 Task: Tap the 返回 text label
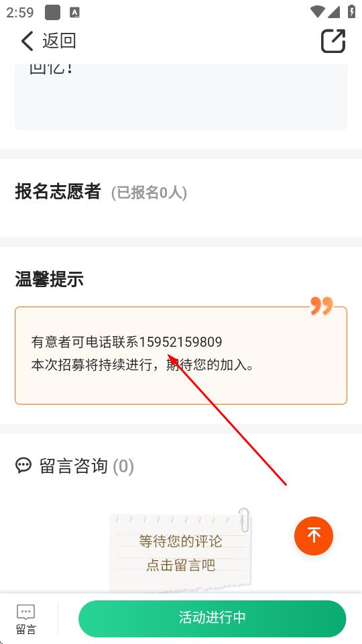pyautogui.click(x=60, y=41)
